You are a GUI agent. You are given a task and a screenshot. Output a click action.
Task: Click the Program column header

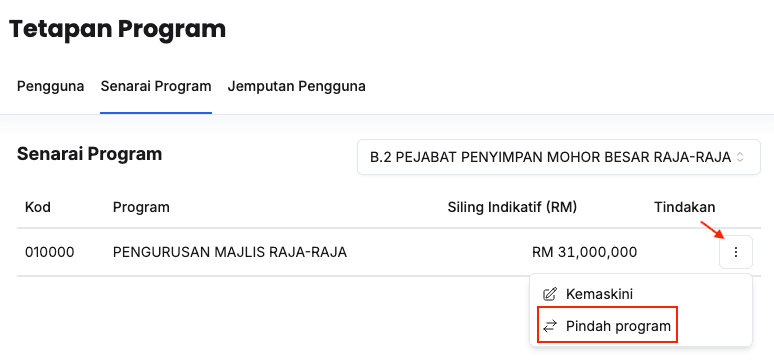(x=141, y=207)
